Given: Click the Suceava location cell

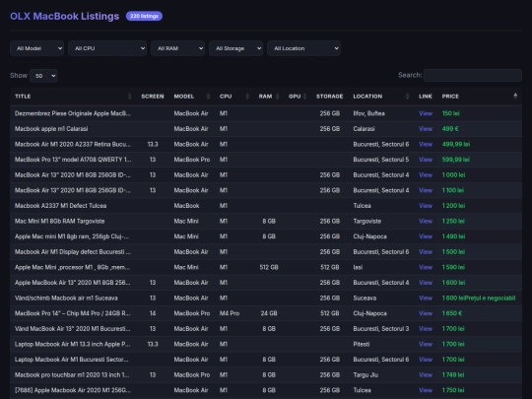Looking at the screenshot, I should [x=365, y=298].
